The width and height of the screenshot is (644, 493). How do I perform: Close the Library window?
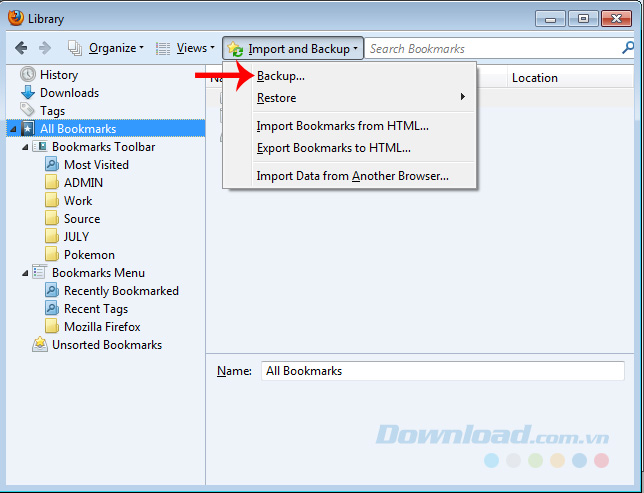tap(616, 19)
